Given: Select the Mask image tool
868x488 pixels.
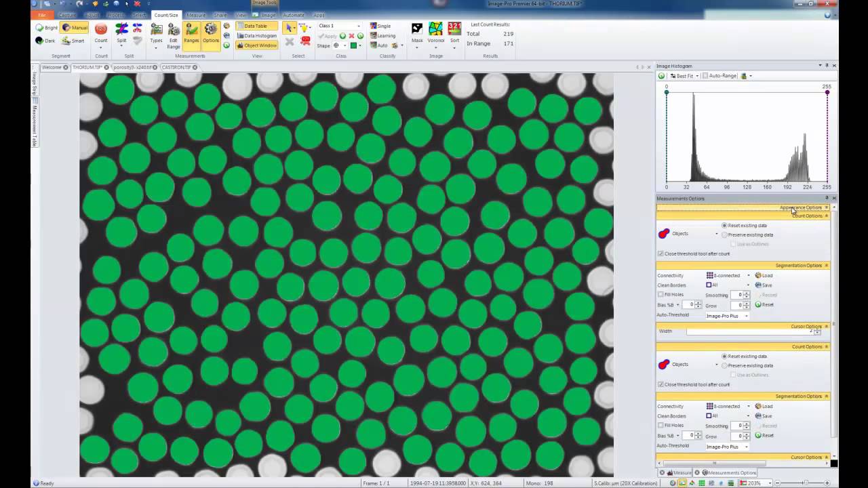Looking at the screenshot, I should click(x=416, y=33).
